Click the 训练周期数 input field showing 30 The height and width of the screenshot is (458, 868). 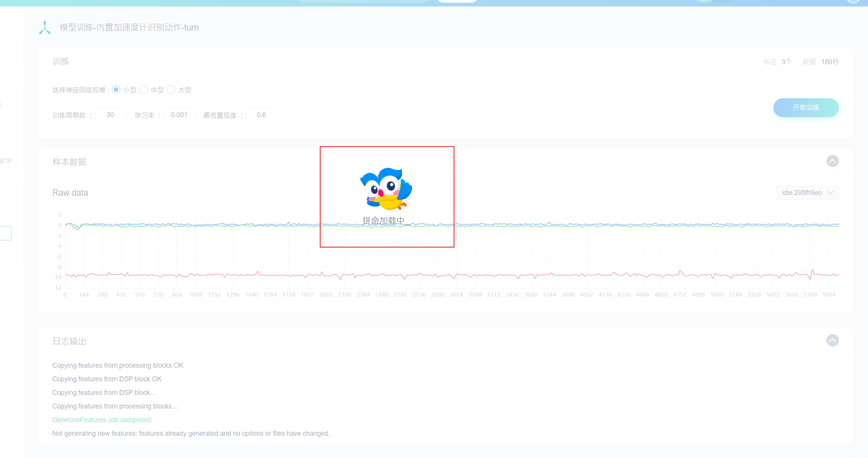(x=110, y=115)
